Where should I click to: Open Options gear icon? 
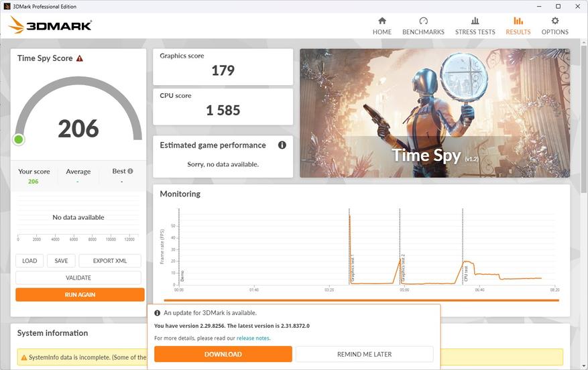pyautogui.click(x=554, y=21)
